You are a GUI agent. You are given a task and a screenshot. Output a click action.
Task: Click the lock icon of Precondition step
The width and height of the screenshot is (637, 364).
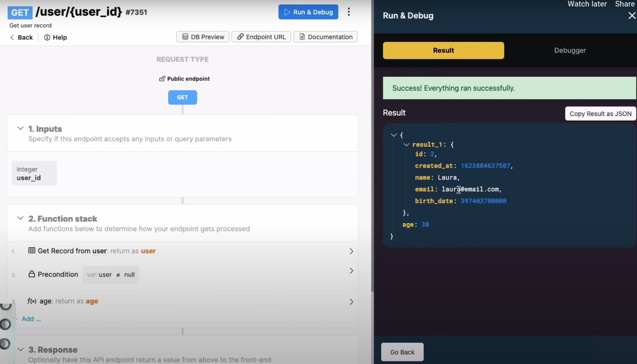(x=32, y=274)
